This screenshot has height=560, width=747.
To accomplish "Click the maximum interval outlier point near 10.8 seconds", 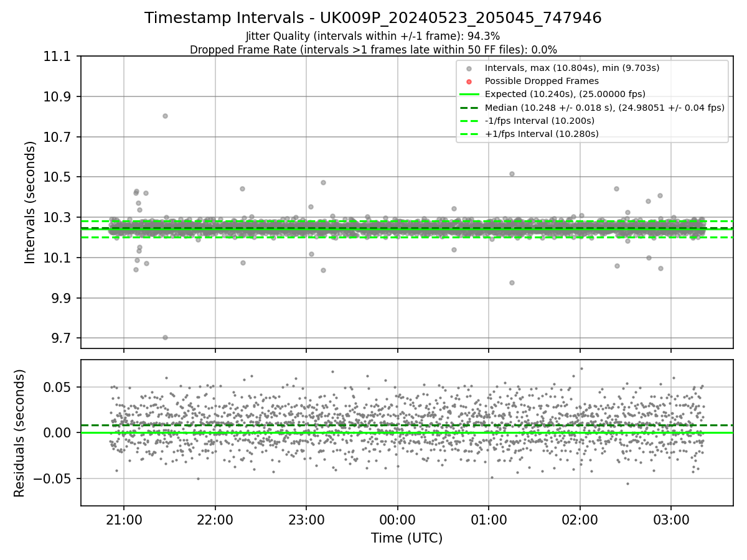I will click(165, 116).
